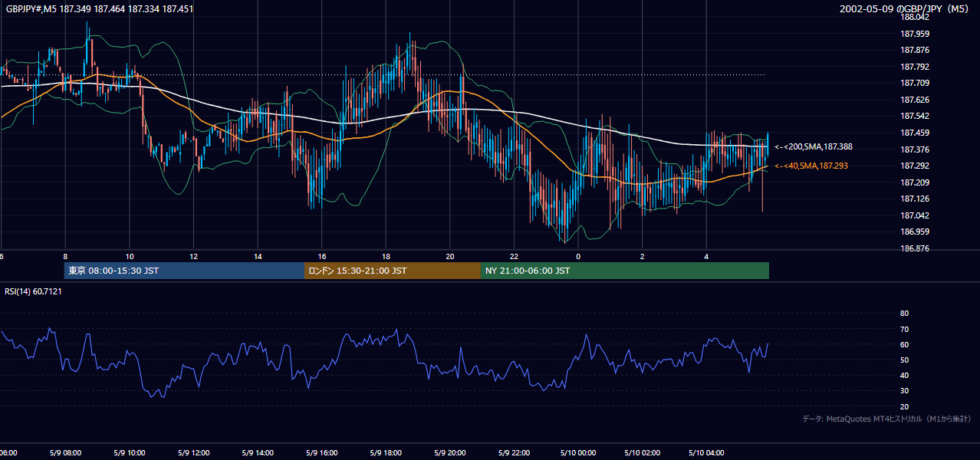
Task: Click the RSI(14) 60.7121 indicator label
Action: (33, 291)
